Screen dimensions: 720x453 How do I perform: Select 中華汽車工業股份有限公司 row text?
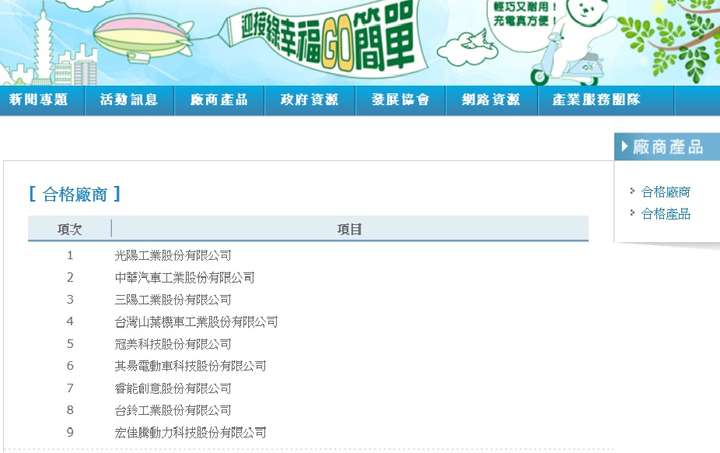click(x=185, y=277)
